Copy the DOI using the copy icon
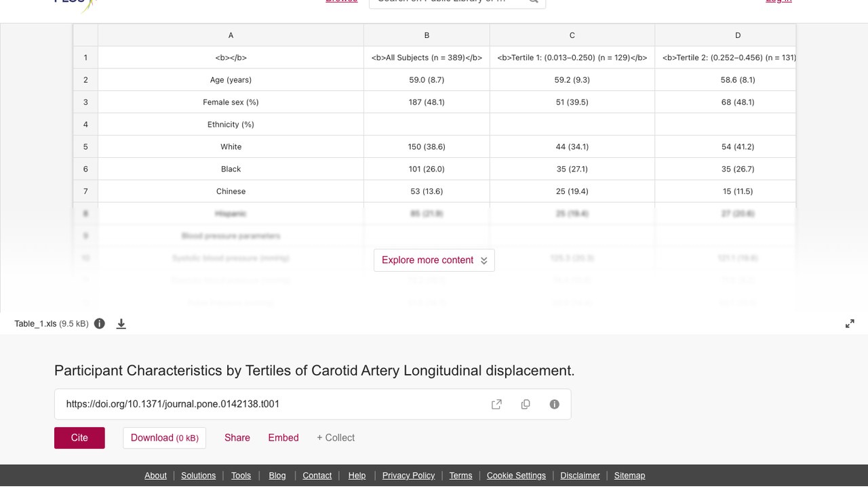868x488 pixels. point(526,404)
